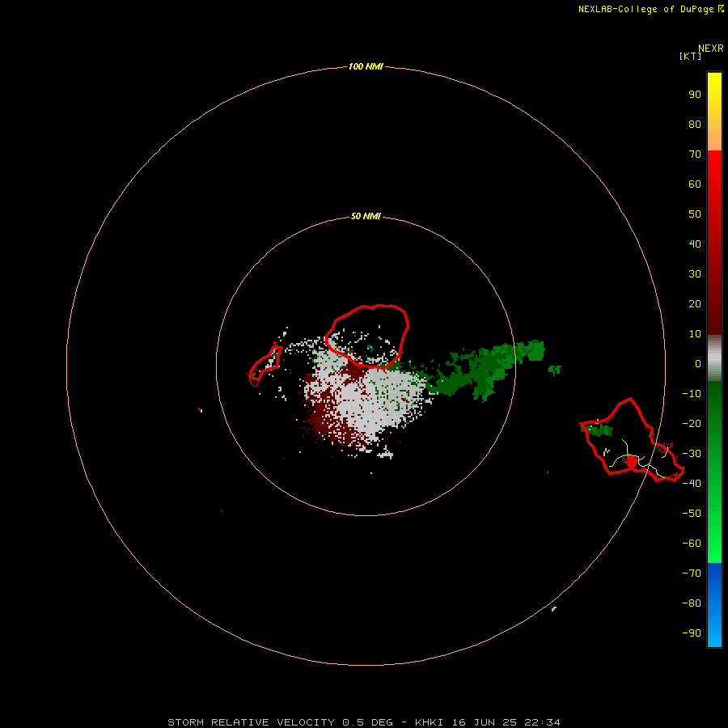Click the -50 tick label on the scale
Screen dimensions: 728x728
(692, 514)
